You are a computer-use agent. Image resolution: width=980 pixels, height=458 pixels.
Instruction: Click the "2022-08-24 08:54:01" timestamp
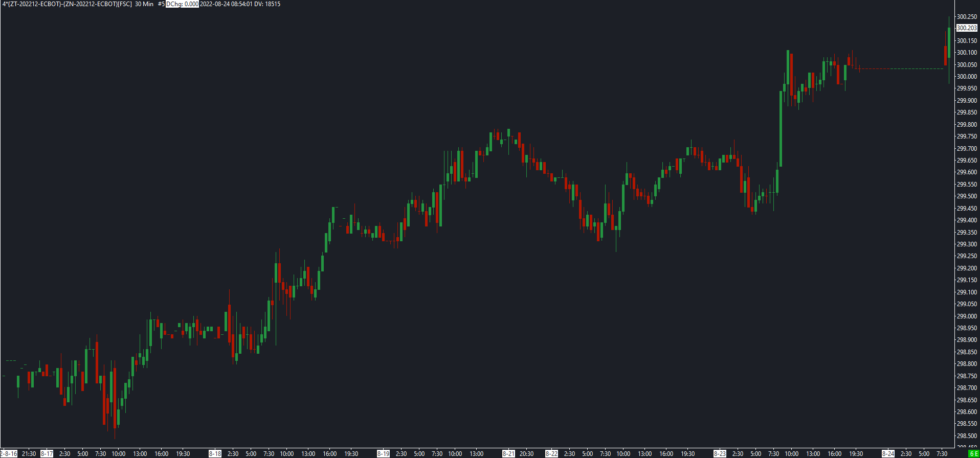(x=226, y=4)
